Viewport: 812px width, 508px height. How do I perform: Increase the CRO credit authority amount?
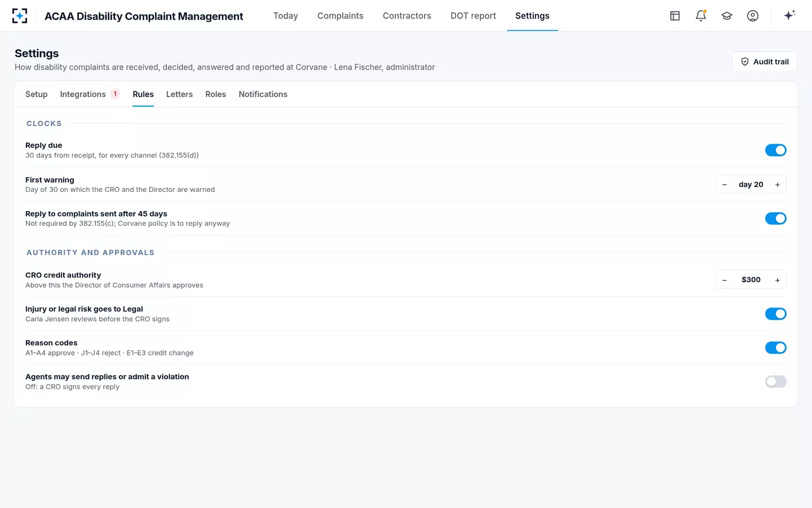coord(778,280)
